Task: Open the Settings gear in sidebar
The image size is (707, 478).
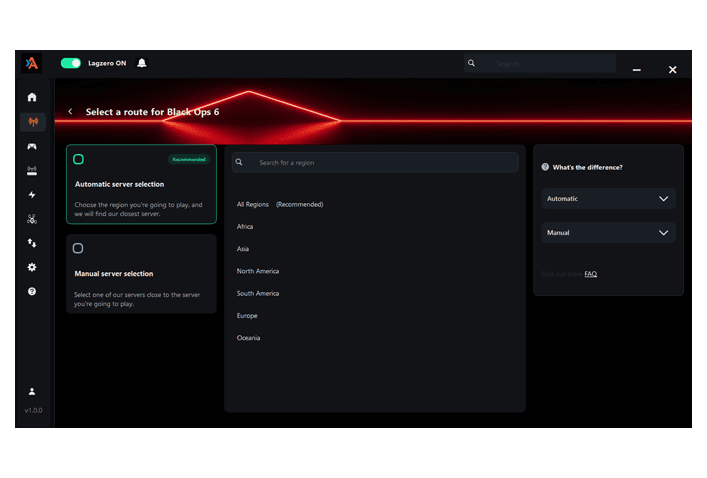Action: pyautogui.click(x=32, y=267)
